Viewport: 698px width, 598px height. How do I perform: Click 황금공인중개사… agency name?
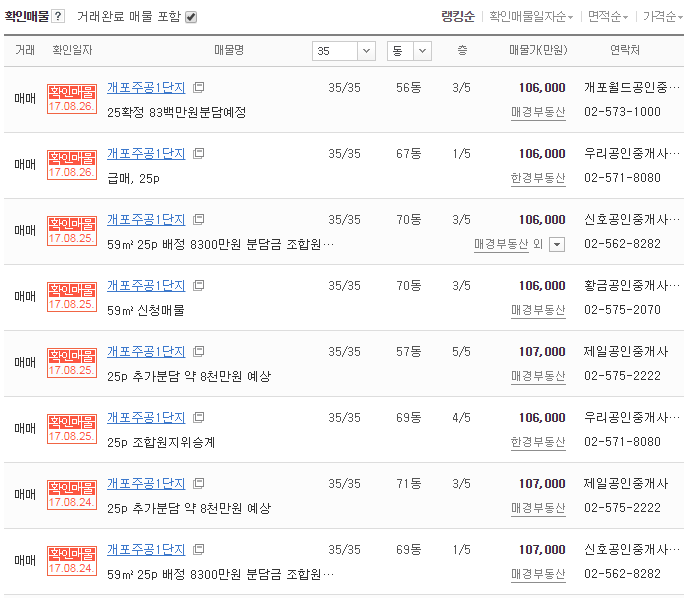pyautogui.click(x=632, y=285)
